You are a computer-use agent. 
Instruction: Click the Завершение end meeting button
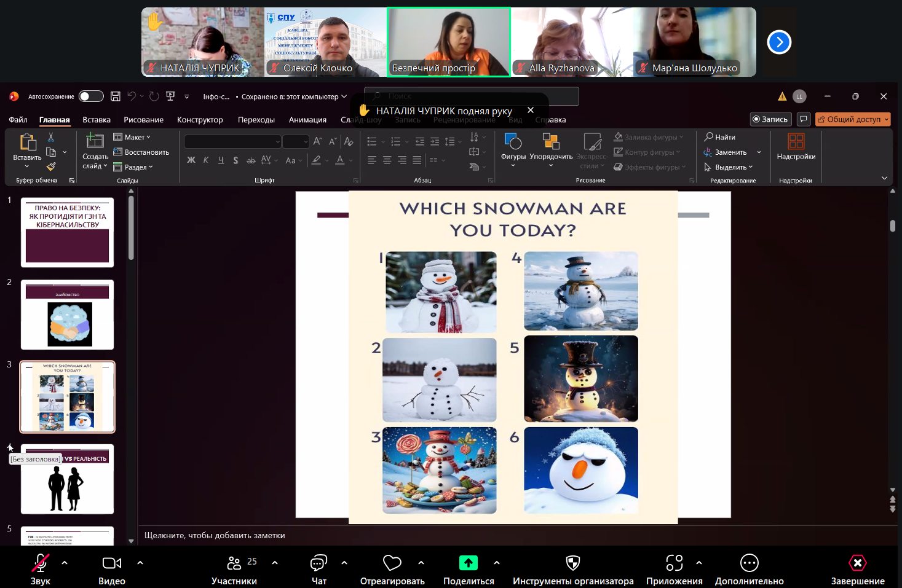(857, 563)
